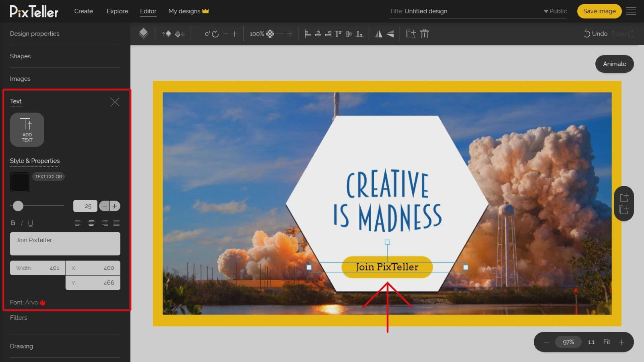Select the flip vertical icon
The height and width of the screenshot is (362, 644).
click(x=390, y=34)
